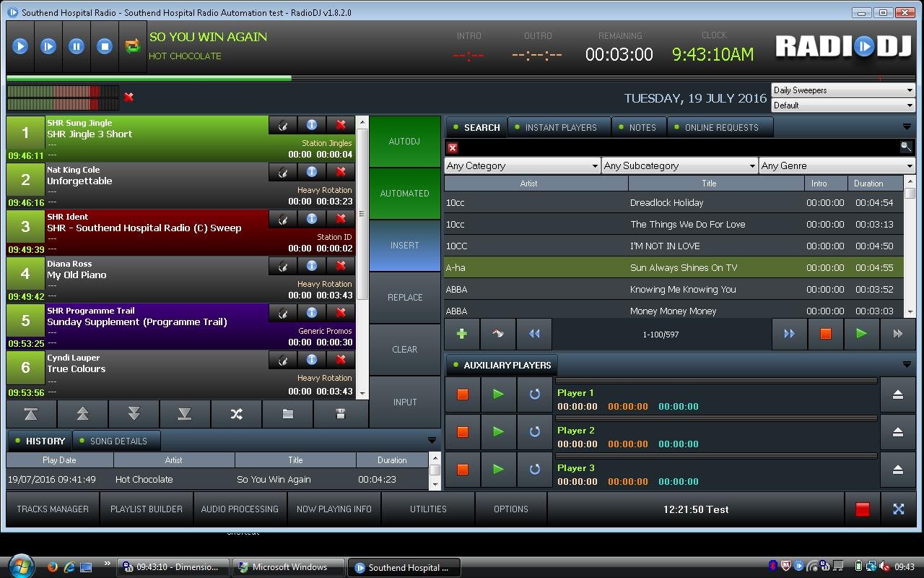Pause the currently playing track
Image resolution: width=924 pixels, height=578 pixels.
77,46
